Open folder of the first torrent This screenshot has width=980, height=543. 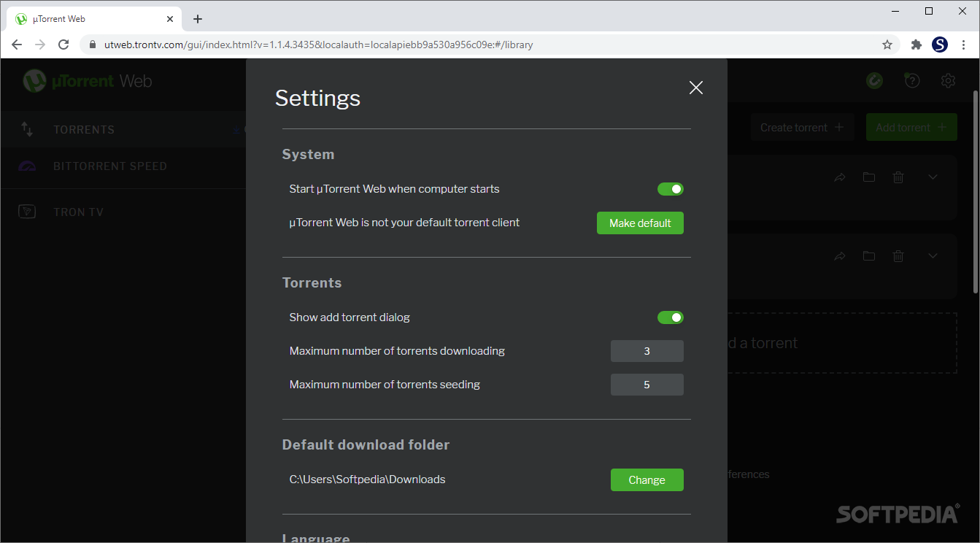pyautogui.click(x=868, y=177)
